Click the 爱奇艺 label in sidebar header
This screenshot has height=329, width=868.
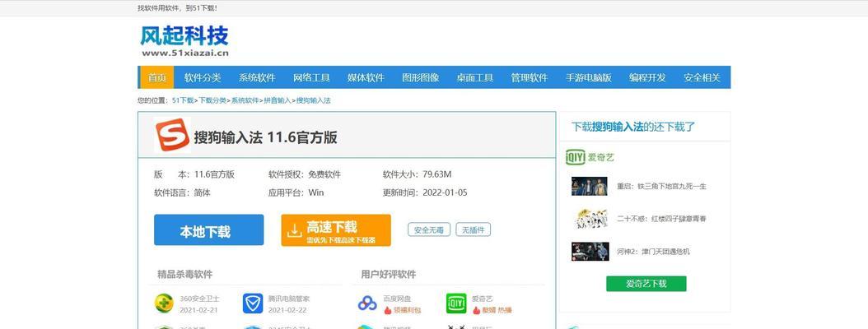pos(601,158)
